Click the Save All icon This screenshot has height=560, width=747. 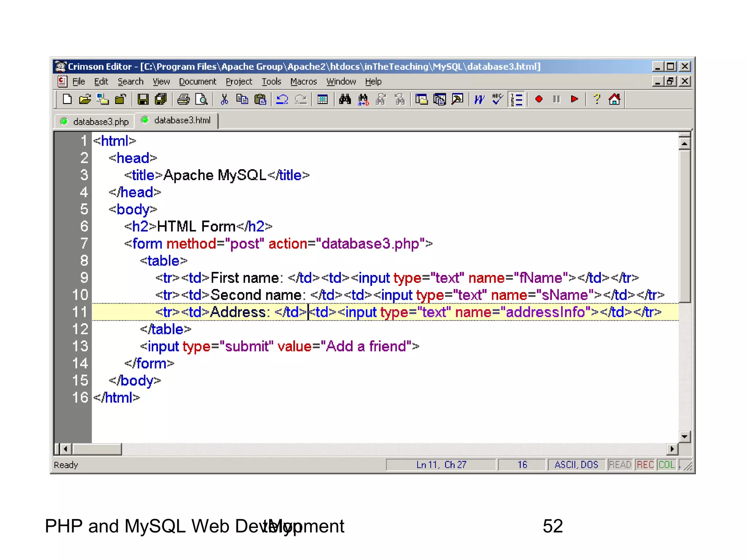160,99
